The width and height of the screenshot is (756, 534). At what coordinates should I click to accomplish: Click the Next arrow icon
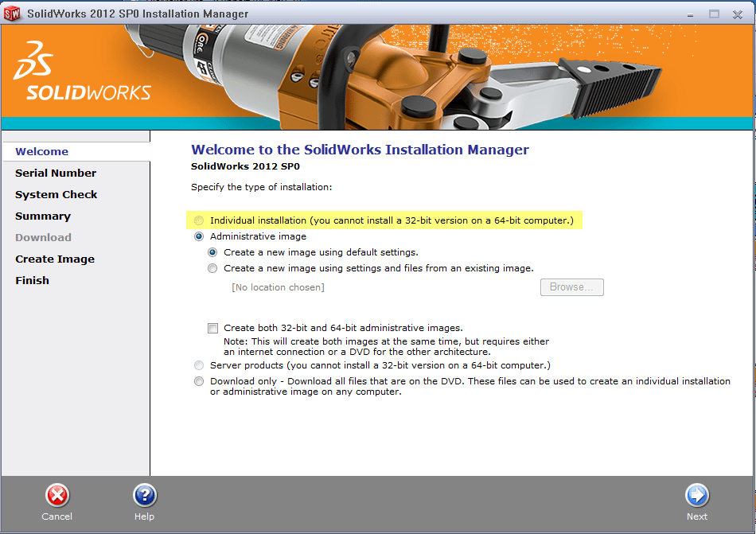click(x=696, y=496)
